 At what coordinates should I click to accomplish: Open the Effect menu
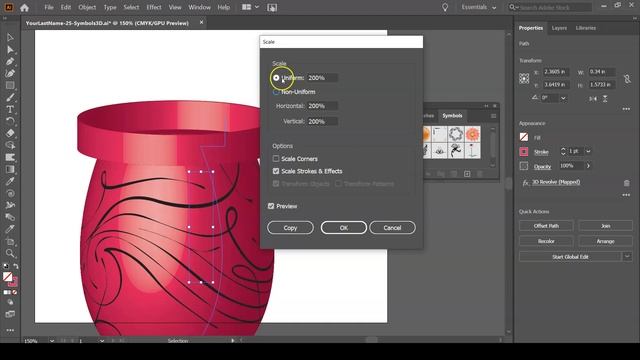click(x=153, y=7)
